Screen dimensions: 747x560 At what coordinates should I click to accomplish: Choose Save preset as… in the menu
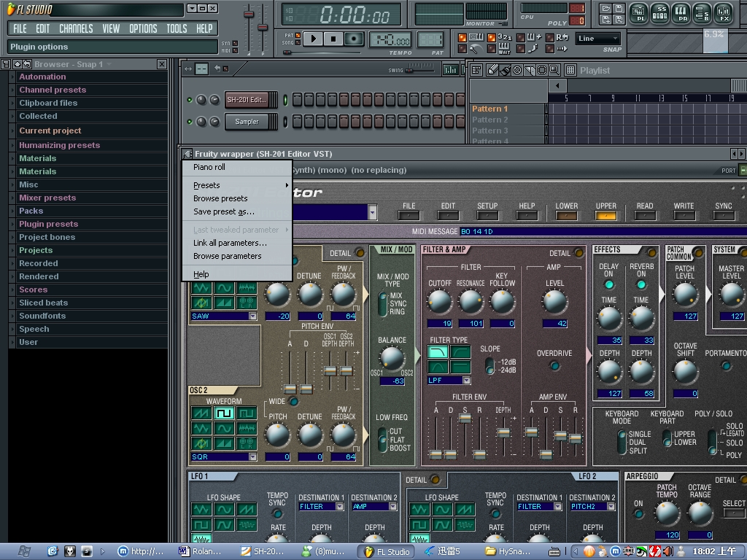(x=237, y=211)
